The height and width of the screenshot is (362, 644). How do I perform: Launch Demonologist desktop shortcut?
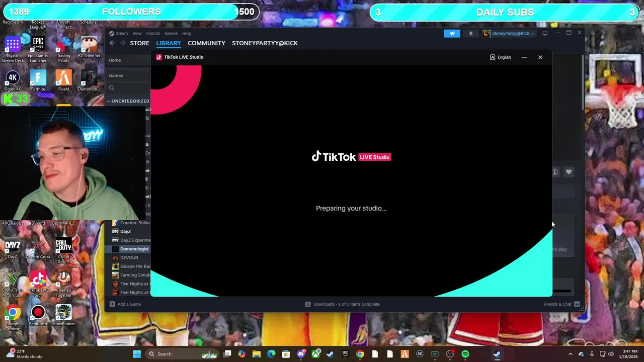tap(89, 81)
